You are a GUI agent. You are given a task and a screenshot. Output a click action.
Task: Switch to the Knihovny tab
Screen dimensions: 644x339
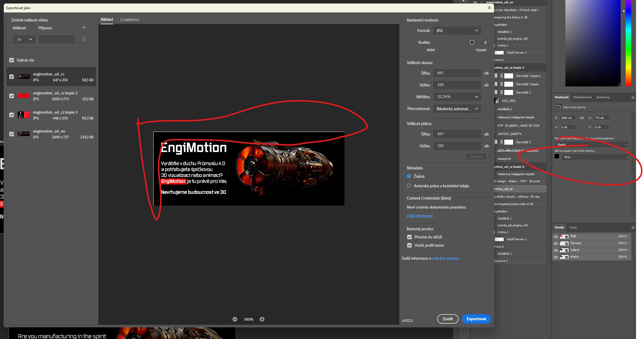[x=603, y=97]
